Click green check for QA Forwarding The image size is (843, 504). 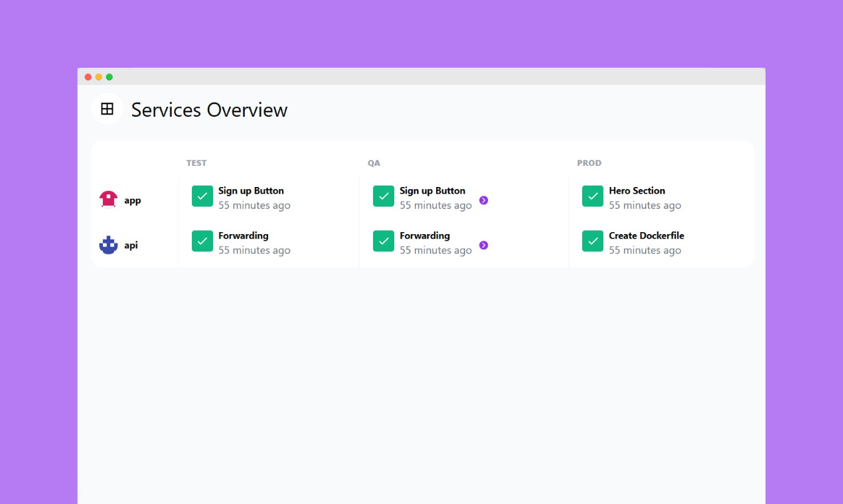point(384,241)
